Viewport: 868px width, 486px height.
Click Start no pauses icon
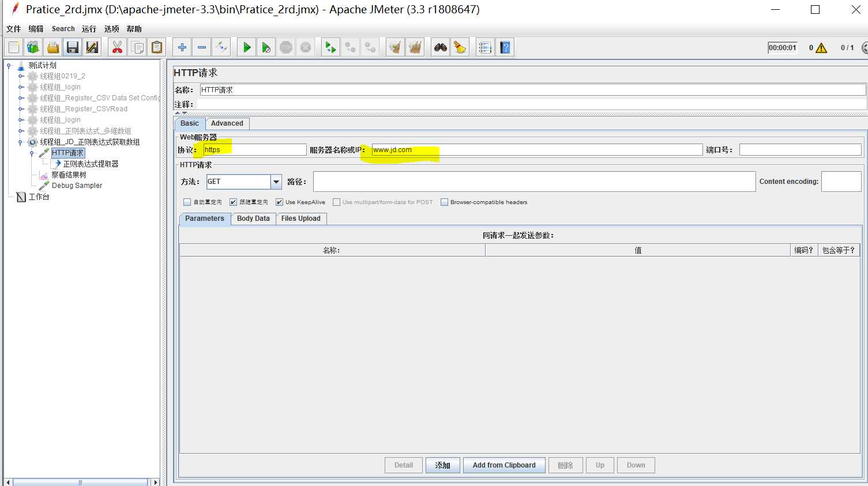(266, 47)
